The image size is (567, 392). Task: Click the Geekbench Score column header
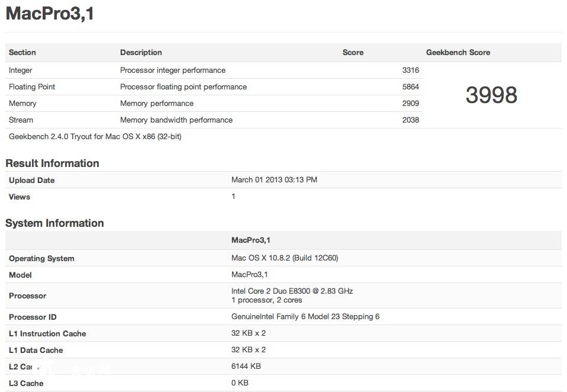458,53
